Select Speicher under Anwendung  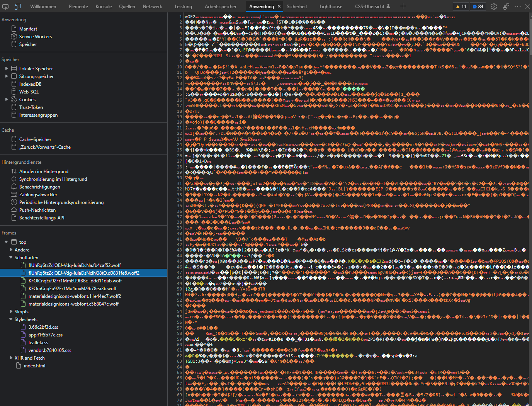[x=28, y=44]
